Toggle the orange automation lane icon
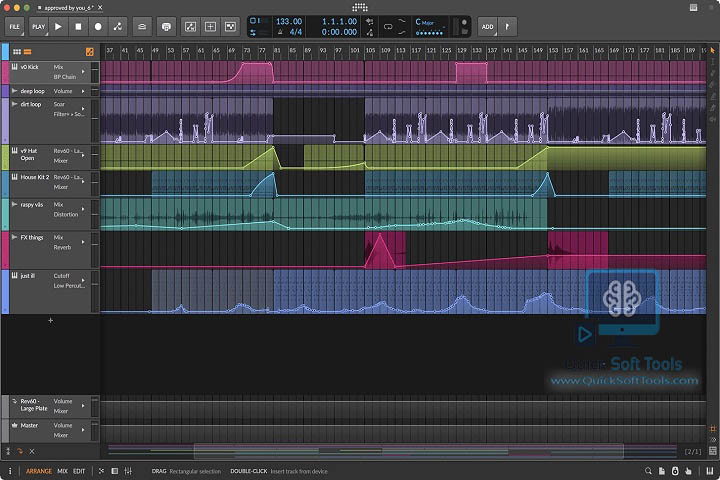 (x=90, y=52)
